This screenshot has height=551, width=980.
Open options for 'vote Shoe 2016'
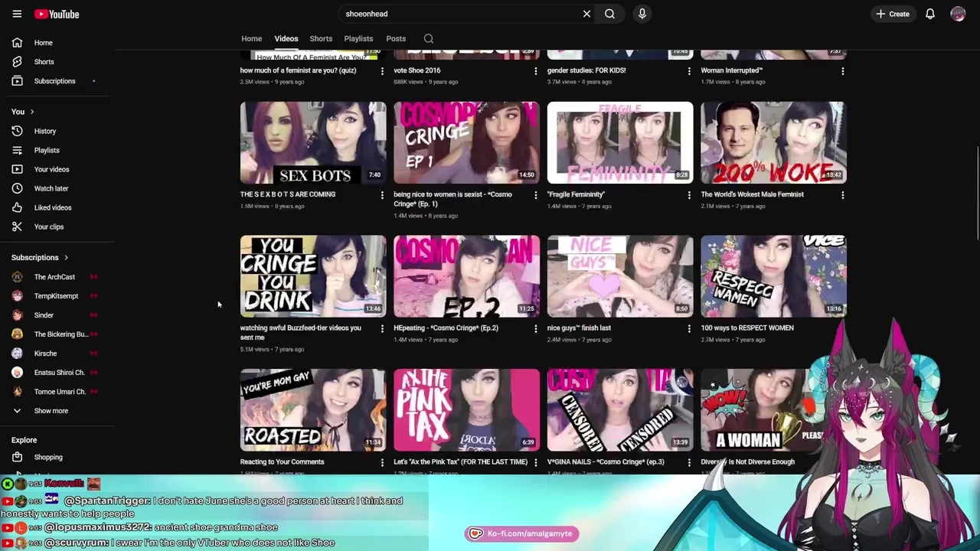point(535,71)
